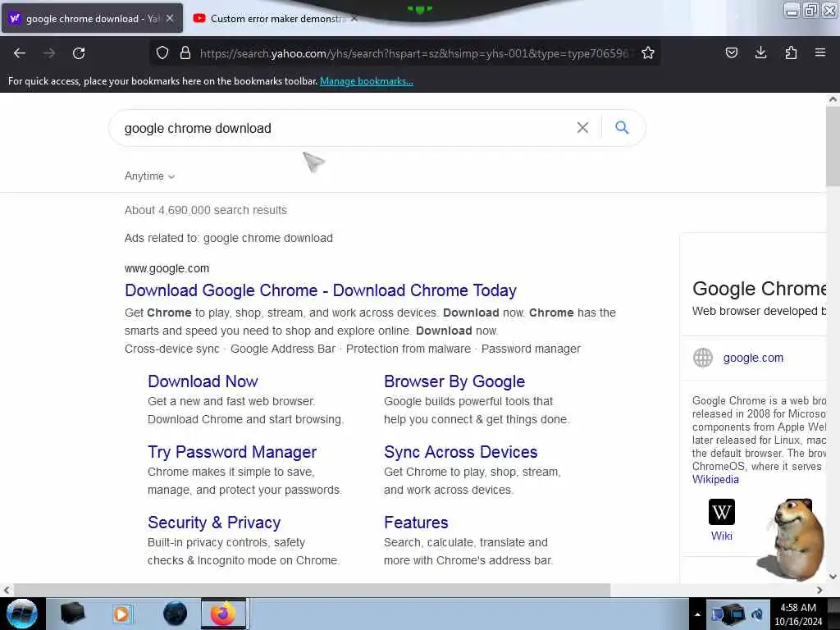Open the Wikipedia source link
This screenshot has width=840, height=630.
715,479
